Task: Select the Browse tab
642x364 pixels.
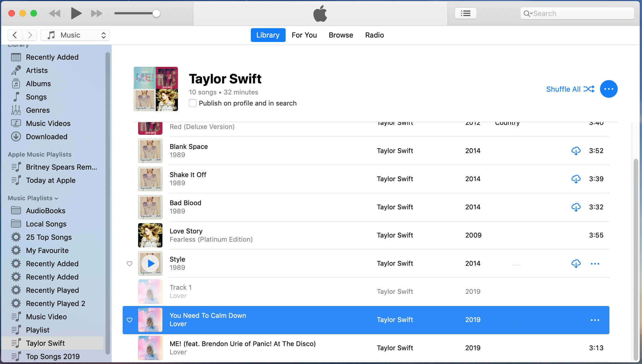Action: pos(341,35)
